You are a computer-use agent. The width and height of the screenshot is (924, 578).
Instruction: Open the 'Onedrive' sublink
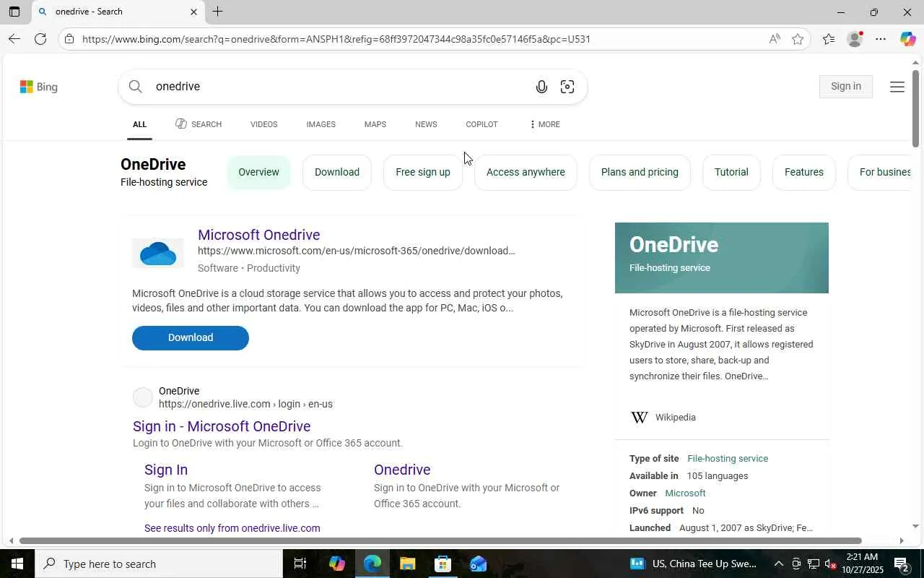(402, 470)
